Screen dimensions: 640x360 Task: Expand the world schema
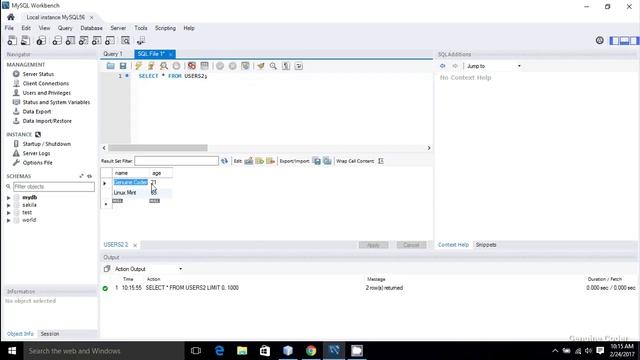click(x=9, y=220)
